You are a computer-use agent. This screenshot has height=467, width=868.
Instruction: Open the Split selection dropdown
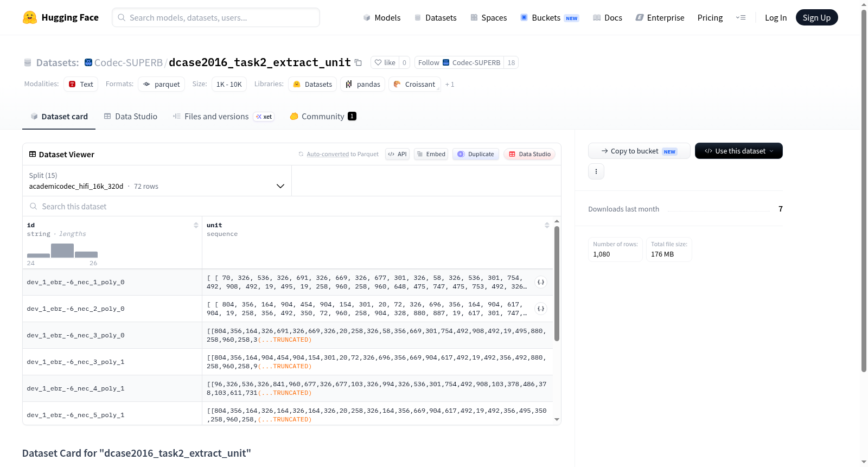pos(157,181)
